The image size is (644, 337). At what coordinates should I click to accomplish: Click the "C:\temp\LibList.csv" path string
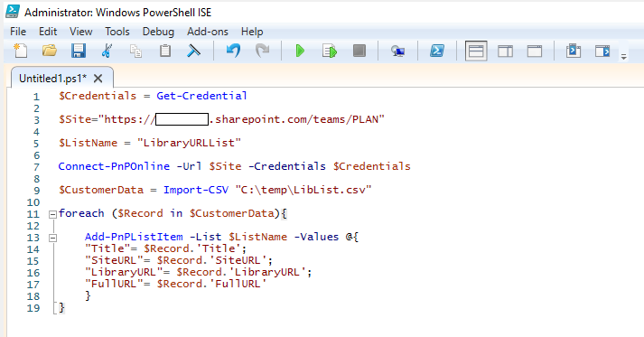[303, 190]
